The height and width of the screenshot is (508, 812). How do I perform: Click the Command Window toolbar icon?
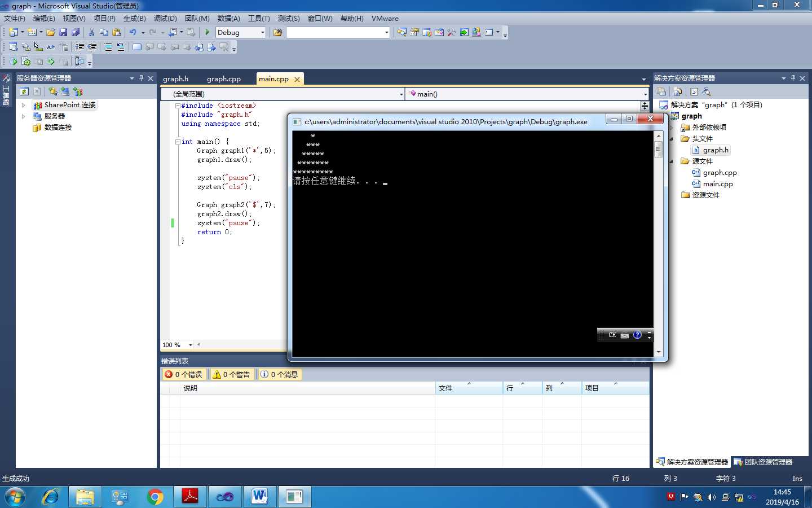click(x=489, y=32)
